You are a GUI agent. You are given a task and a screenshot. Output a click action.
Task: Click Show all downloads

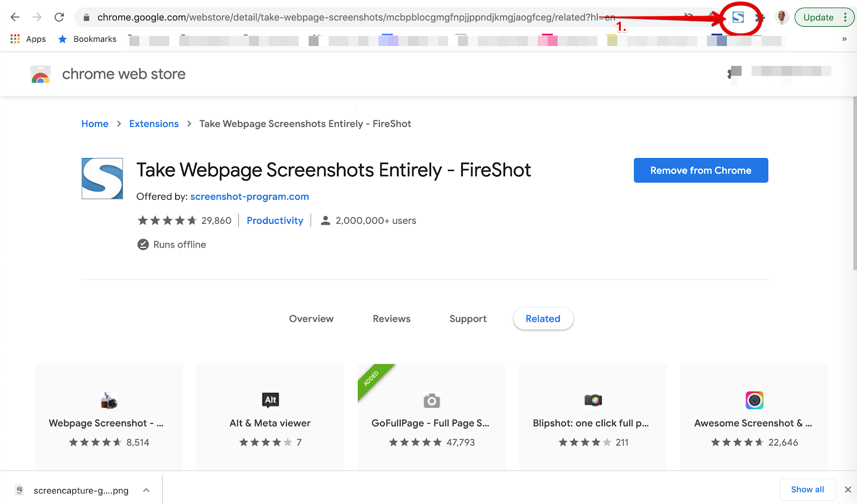pos(808,490)
